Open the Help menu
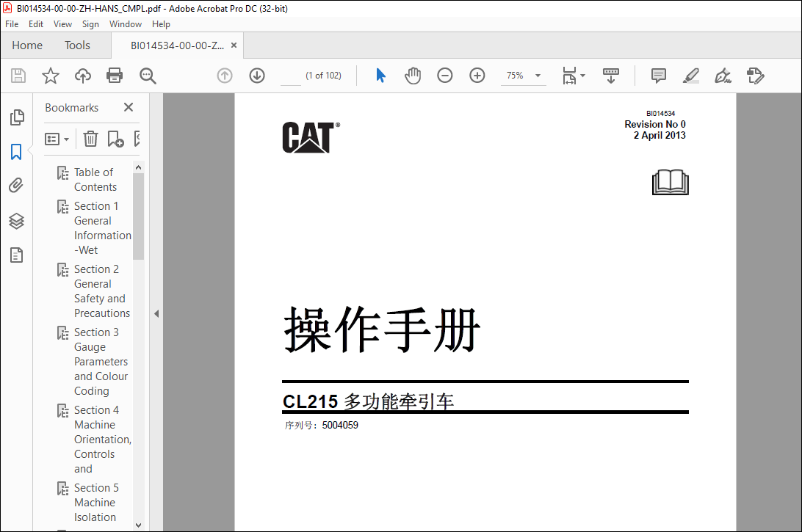The height and width of the screenshot is (532, 802). tap(161, 24)
